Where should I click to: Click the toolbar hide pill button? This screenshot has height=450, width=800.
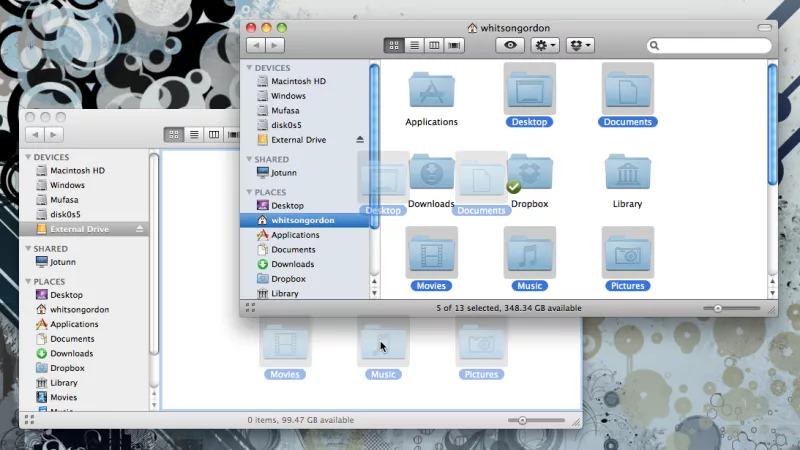click(764, 28)
